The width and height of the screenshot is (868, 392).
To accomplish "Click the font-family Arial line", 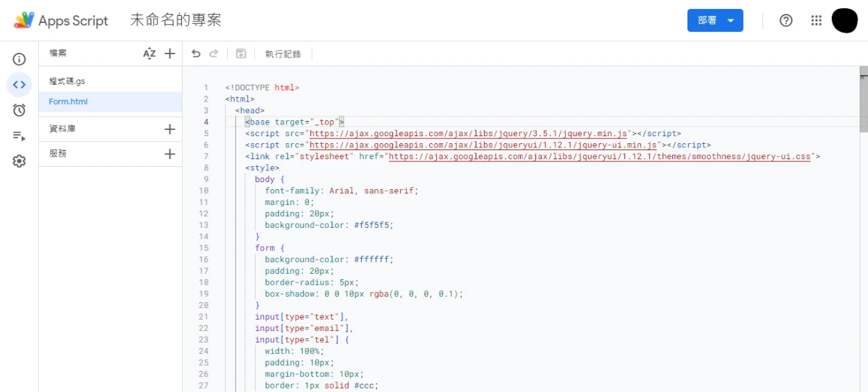I will coord(342,190).
